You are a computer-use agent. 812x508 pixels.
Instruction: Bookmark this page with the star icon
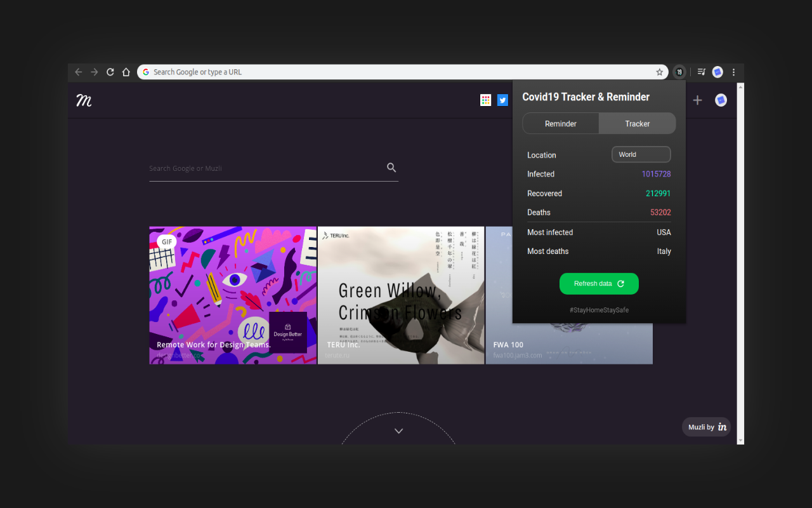pos(660,72)
